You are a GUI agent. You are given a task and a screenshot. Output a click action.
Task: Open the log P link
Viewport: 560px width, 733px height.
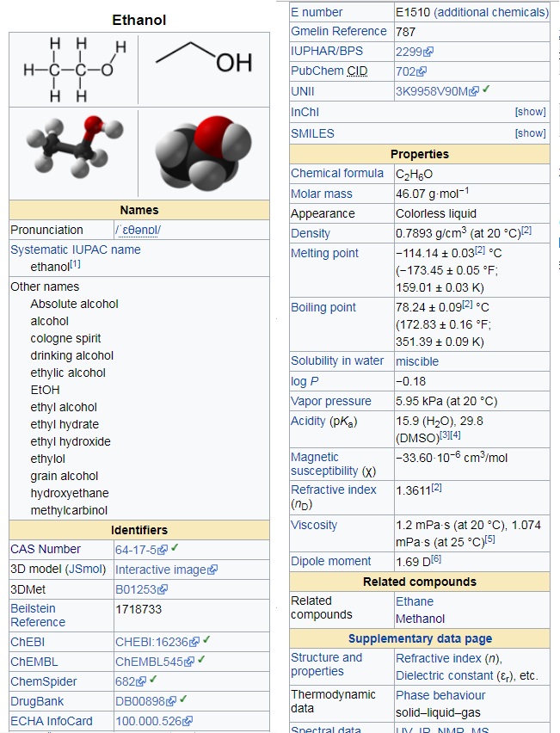point(305,381)
